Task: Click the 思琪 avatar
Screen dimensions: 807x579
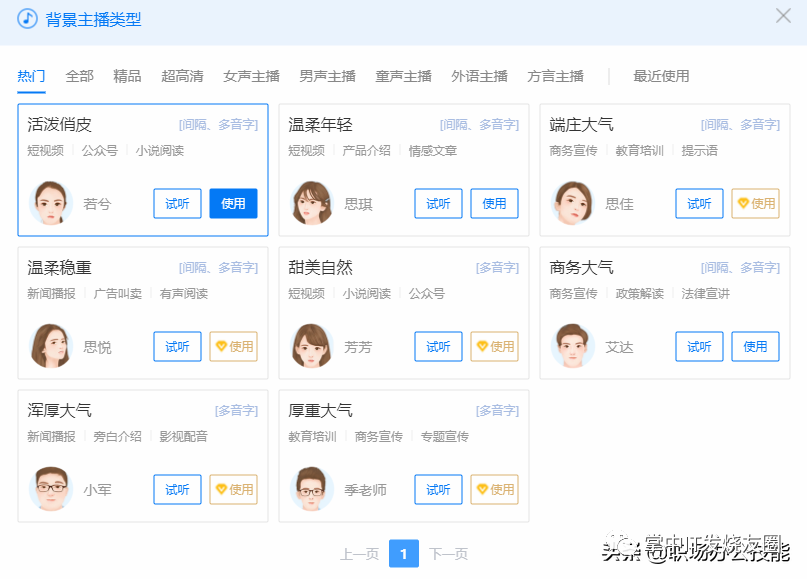Action: [311, 203]
